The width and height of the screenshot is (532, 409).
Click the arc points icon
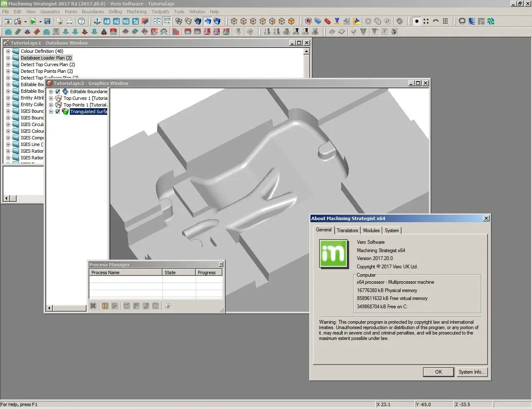coord(436,21)
